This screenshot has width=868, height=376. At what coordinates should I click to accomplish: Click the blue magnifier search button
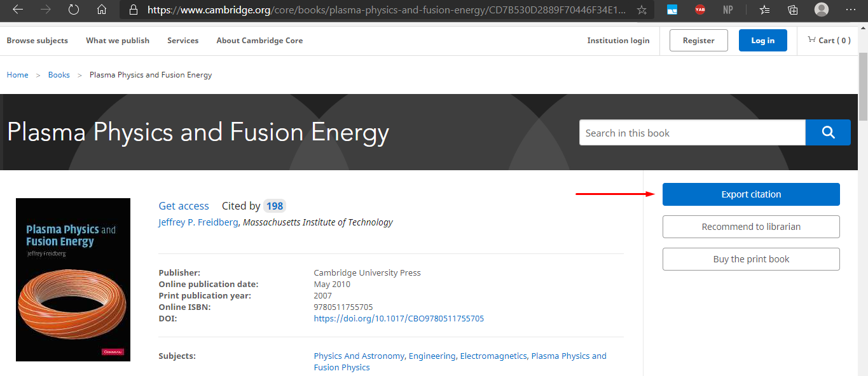pos(827,133)
